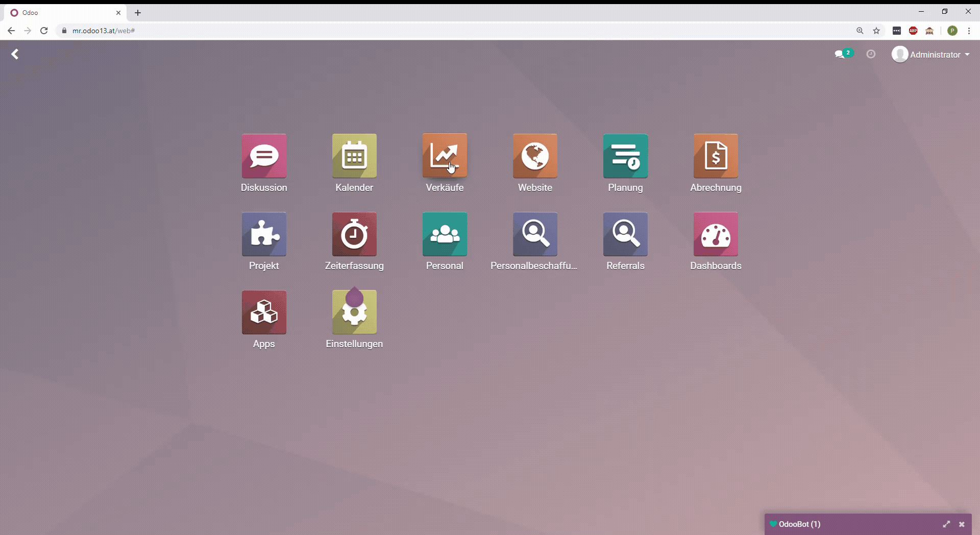This screenshot has height=535, width=980.
Task: Launch the Abrechnung invoicing app
Action: coord(716,156)
